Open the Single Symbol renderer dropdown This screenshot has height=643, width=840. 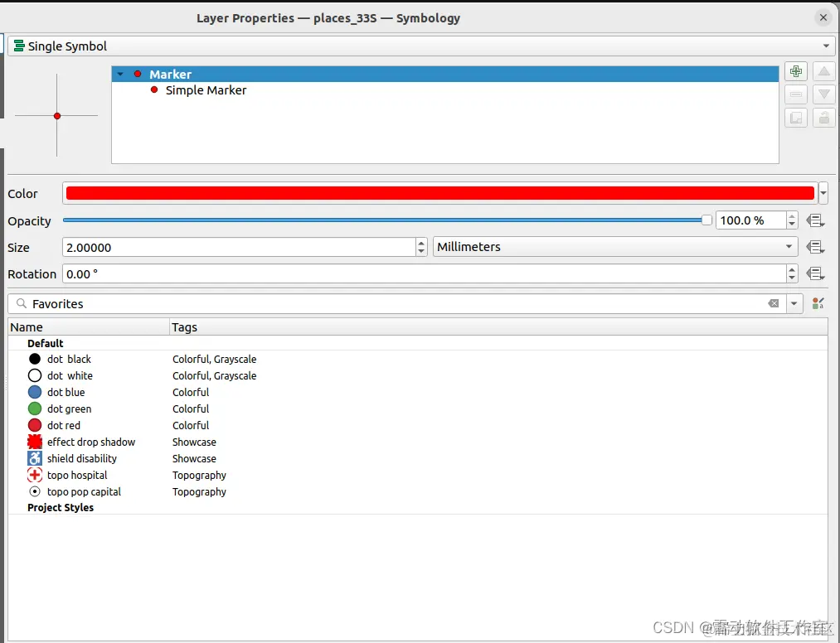[421, 46]
